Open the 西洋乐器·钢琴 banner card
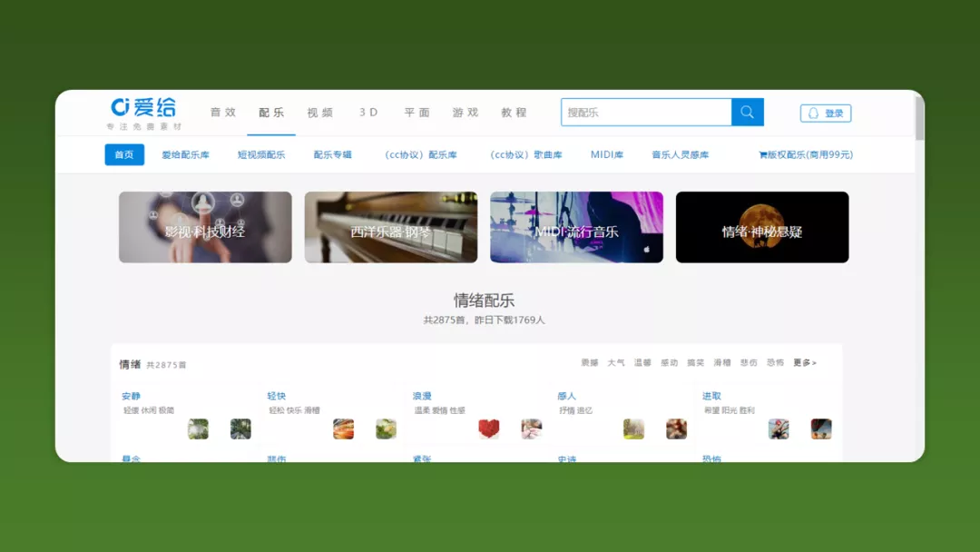This screenshot has width=980, height=552. [x=390, y=227]
